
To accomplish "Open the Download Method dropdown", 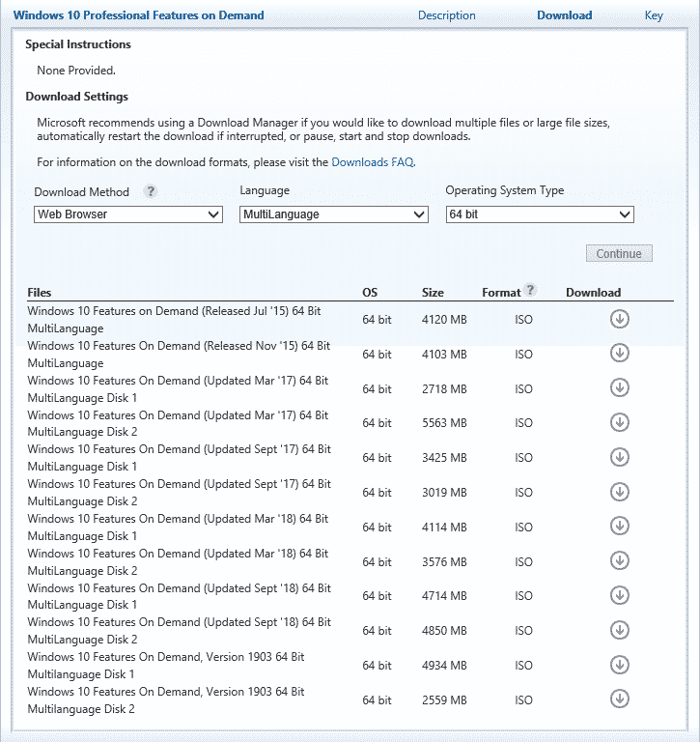I will coord(128,214).
